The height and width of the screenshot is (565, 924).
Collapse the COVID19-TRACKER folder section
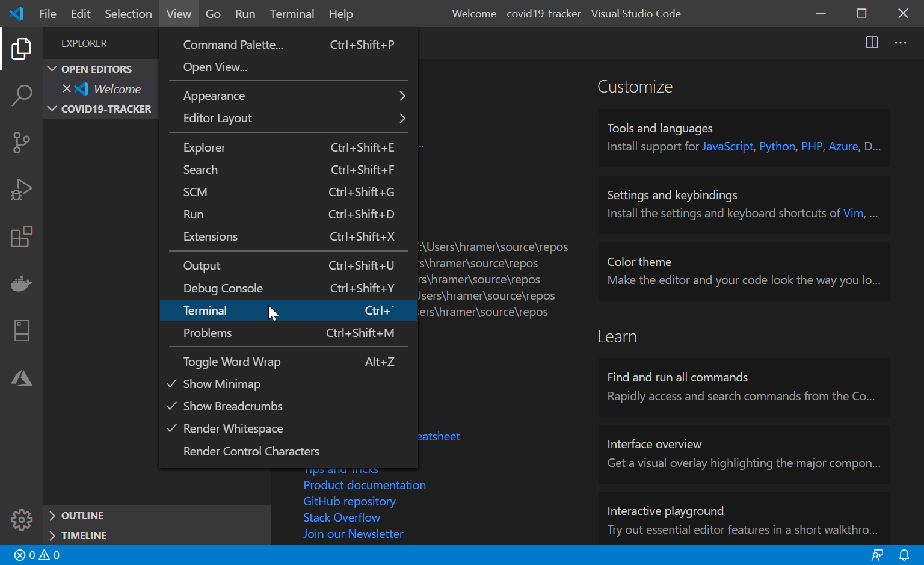click(100, 109)
